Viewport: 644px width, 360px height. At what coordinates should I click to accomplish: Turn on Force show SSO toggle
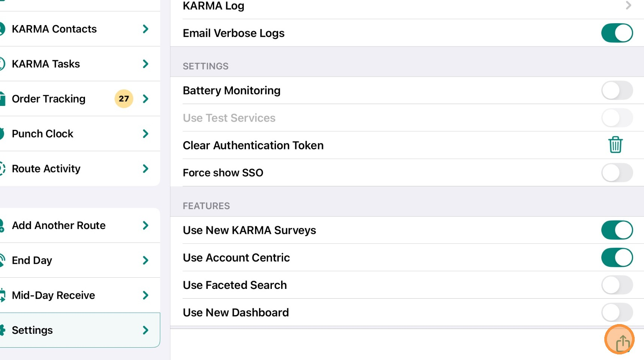click(x=617, y=173)
